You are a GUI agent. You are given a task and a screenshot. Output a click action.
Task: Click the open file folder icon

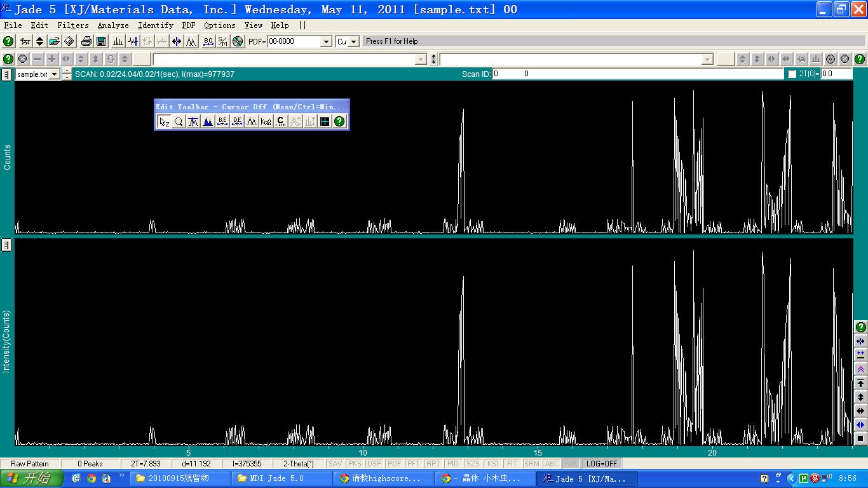point(55,41)
